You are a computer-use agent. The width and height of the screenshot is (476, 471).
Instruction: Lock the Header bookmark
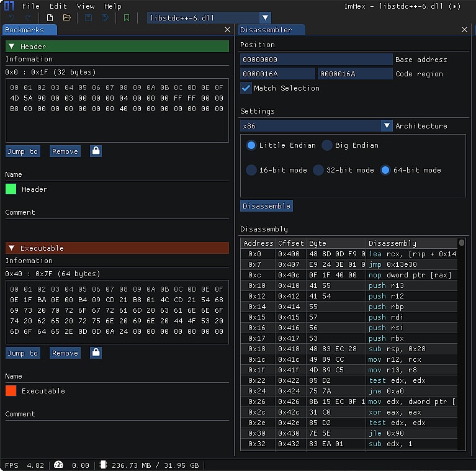[x=96, y=151]
